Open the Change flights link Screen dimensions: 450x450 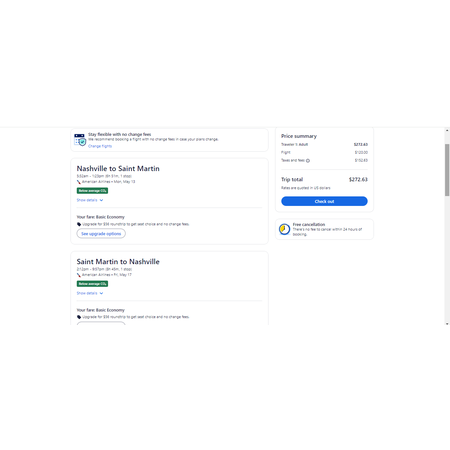(100, 146)
